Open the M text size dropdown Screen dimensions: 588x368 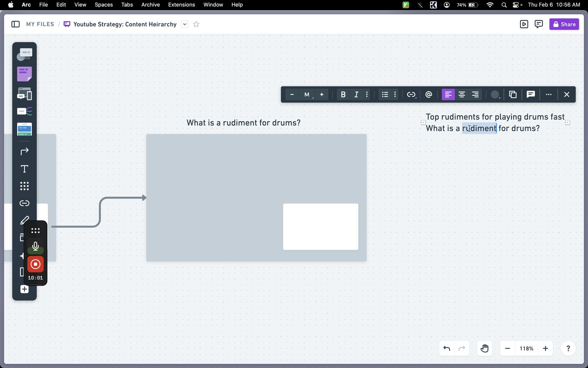pyautogui.click(x=307, y=95)
